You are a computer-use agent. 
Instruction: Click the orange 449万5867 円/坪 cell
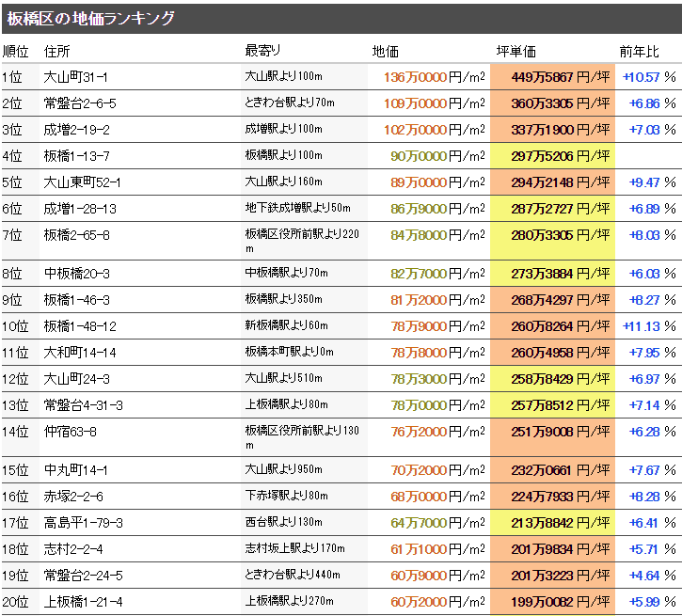pyautogui.click(x=552, y=77)
